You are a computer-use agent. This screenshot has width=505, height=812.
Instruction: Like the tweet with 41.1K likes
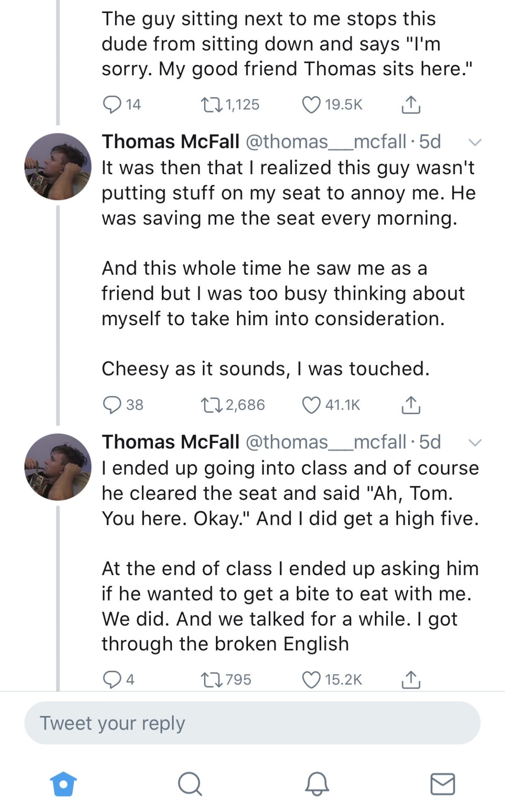tap(311, 405)
